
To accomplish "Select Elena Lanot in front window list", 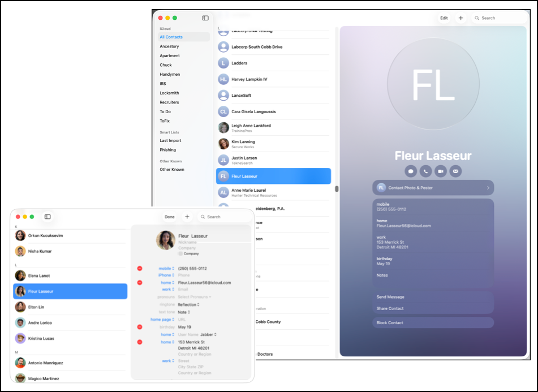I will click(x=70, y=275).
